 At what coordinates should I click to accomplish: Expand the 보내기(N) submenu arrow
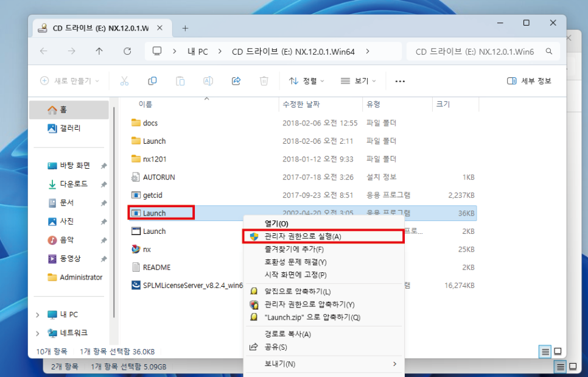click(394, 364)
